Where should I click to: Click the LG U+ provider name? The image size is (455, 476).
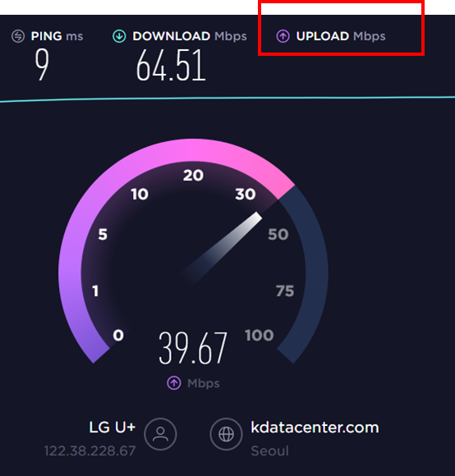112,428
